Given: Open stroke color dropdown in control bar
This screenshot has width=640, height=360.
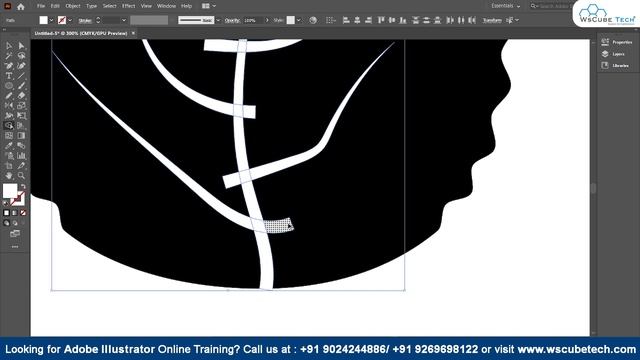Looking at the screenshot, I should coord(70,20).
